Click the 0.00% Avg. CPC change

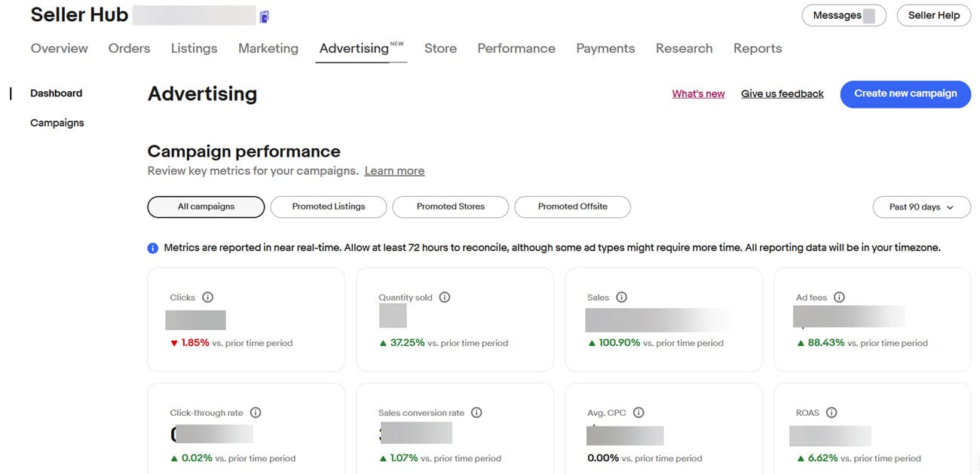pos(603,458)
